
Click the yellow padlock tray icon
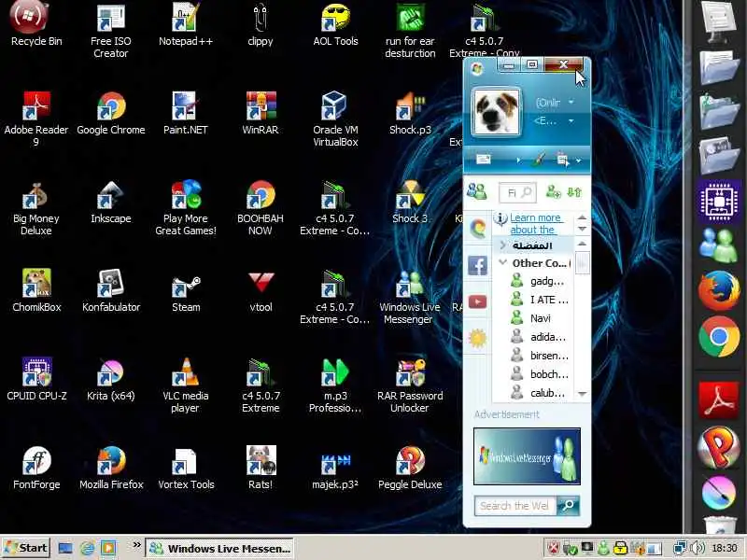[620, 549]
